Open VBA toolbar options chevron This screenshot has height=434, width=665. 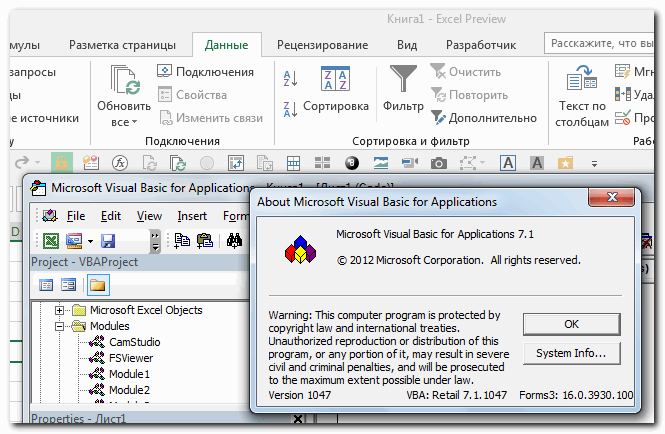pyautogui.click(x=155, y=241)
